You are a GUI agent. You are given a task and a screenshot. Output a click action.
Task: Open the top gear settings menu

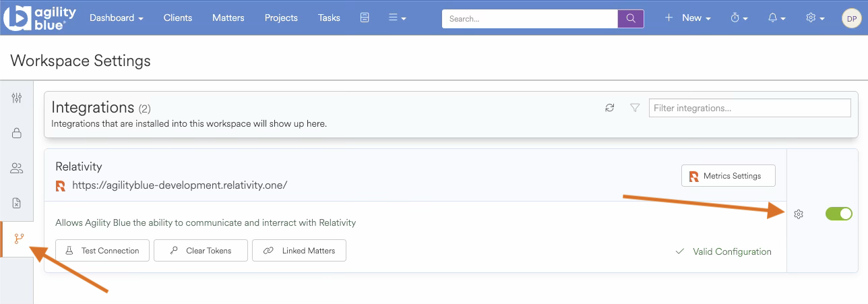[x=815, y=18]
